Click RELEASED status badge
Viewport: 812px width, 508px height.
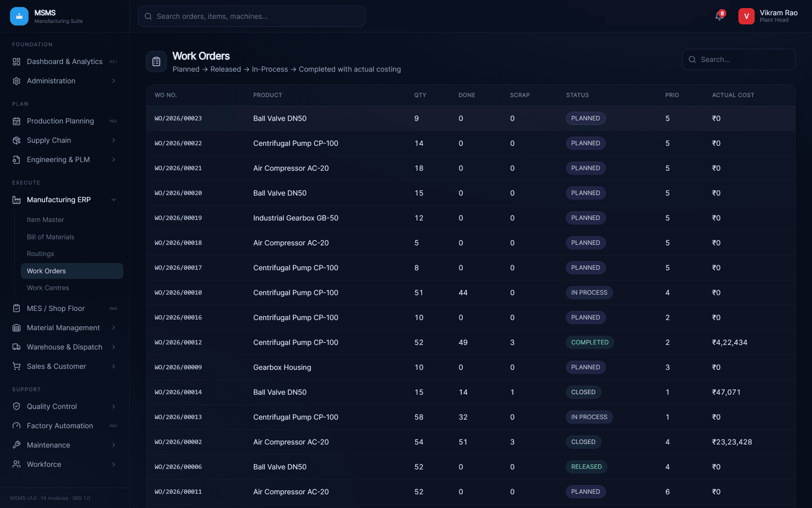587,467
